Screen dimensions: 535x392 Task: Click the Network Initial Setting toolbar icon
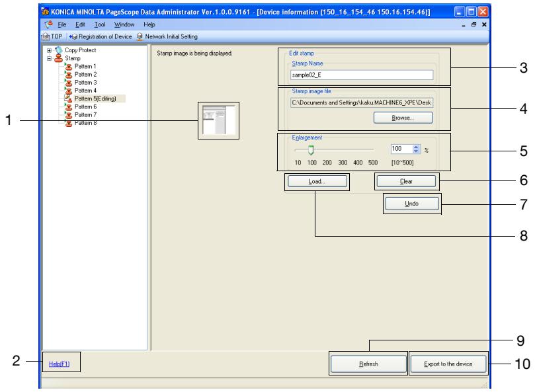point(140,36)
